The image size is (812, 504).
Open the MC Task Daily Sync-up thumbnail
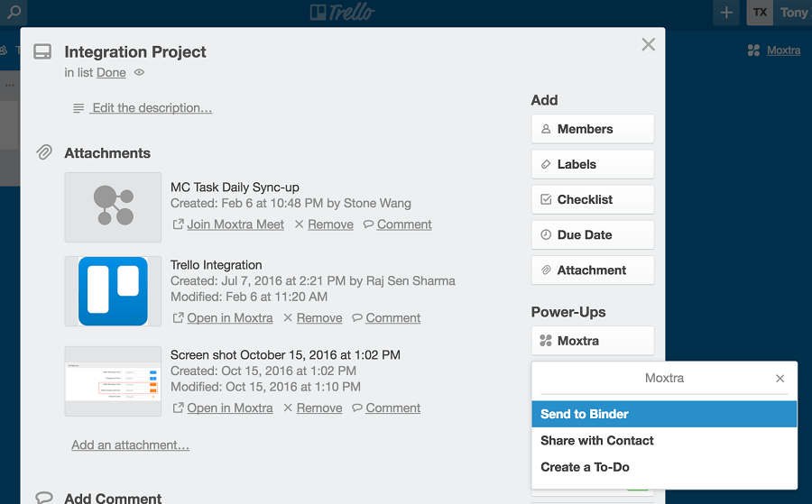click(113, 207)
